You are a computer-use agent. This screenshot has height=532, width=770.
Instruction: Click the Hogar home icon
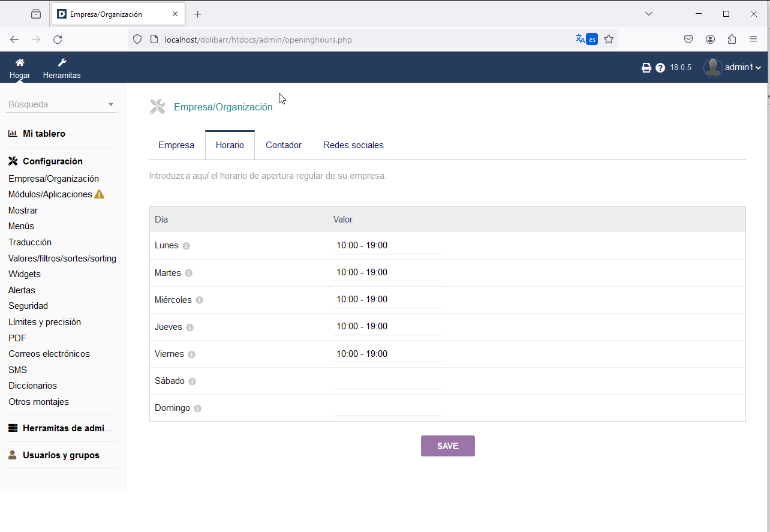[x=20, y=63]
